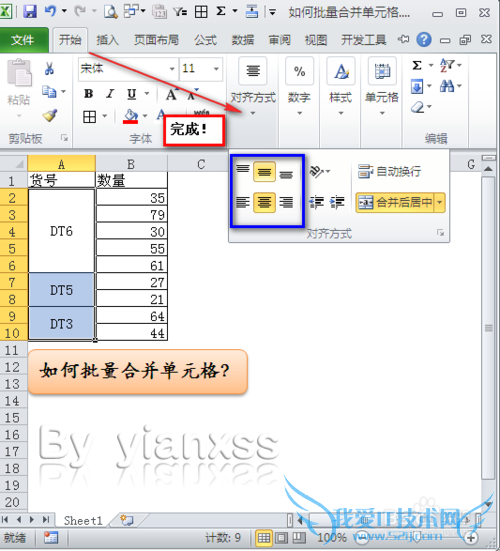This screenshot has height=551, width=500.
Task: Click the Format Painter brush icon
Action: pyautogui.click(x=50, y=116)
